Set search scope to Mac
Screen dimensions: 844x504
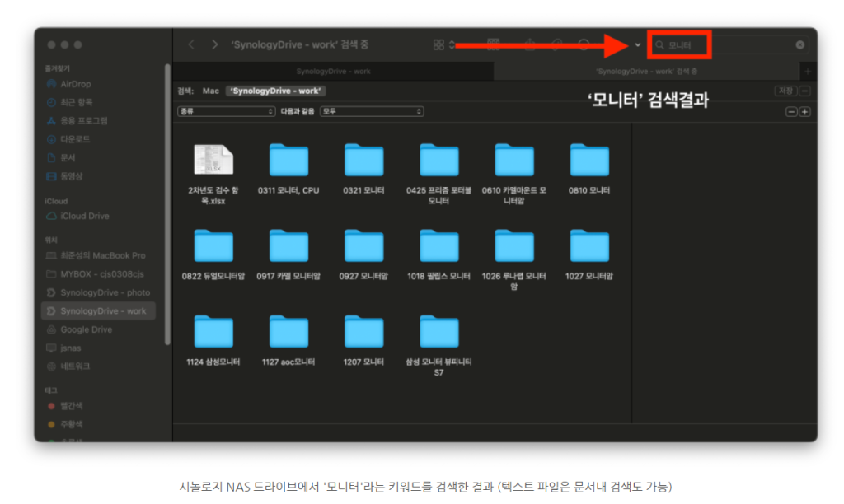(x=211, y=91)
